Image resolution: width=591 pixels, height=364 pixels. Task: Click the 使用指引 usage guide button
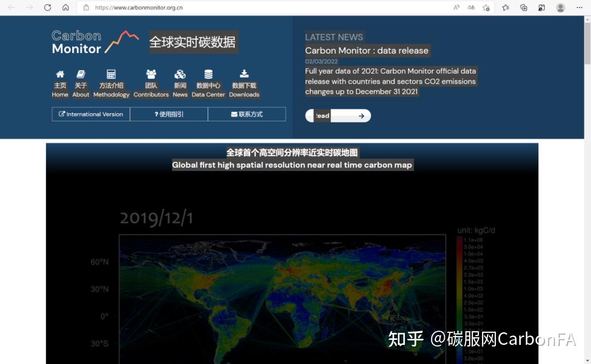(x=169, y=114)
